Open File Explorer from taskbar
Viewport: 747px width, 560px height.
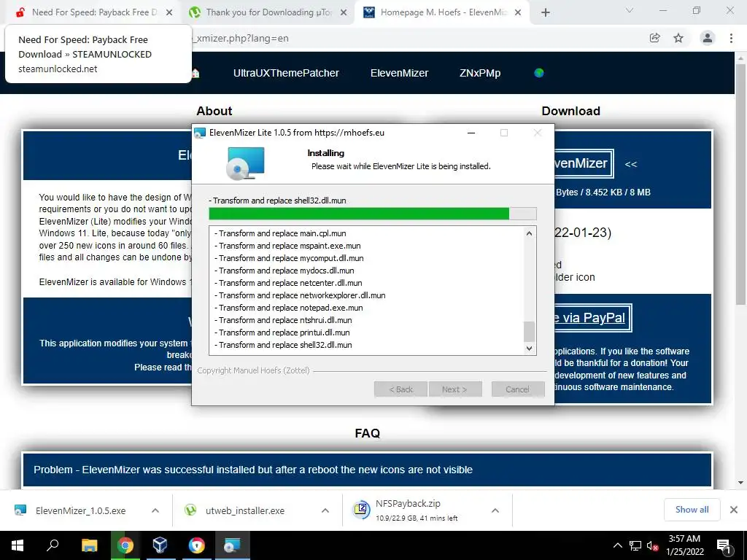89,545
